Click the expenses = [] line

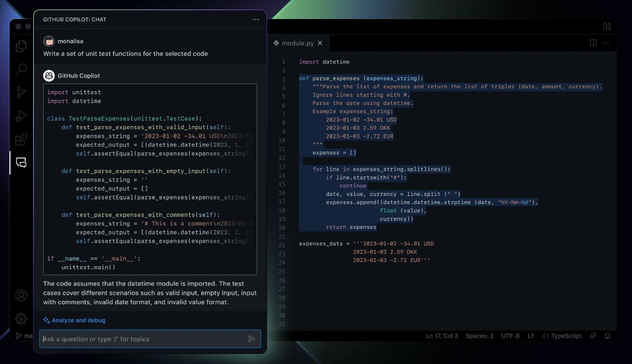pos(334,153)
